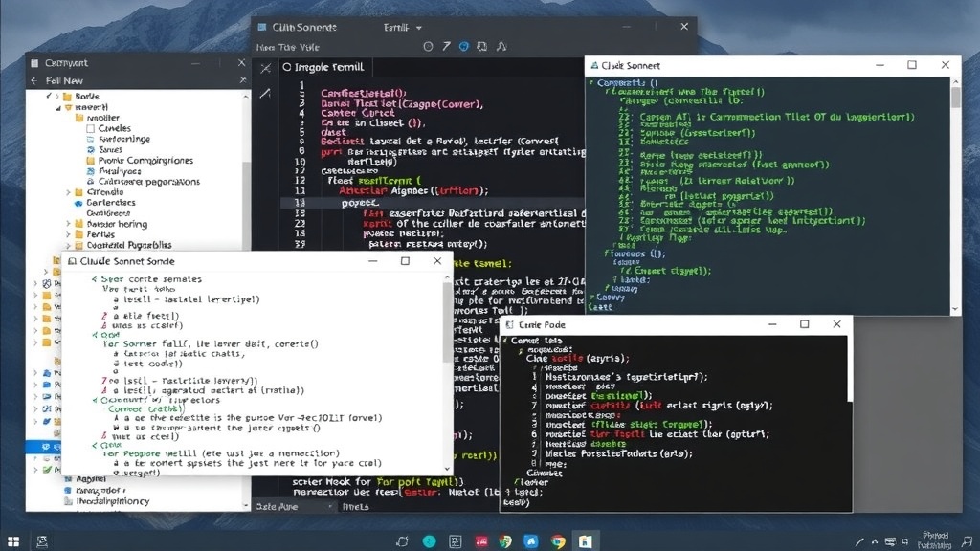Click the down scroll arrow in the white Sonnet window
This screenshot has width=980, height=551.
pos(447,466)
